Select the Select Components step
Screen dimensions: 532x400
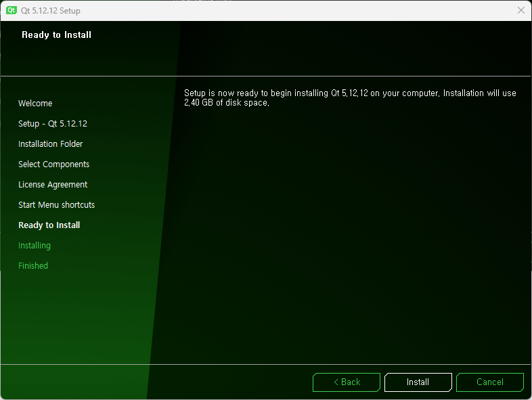point(53,164)
